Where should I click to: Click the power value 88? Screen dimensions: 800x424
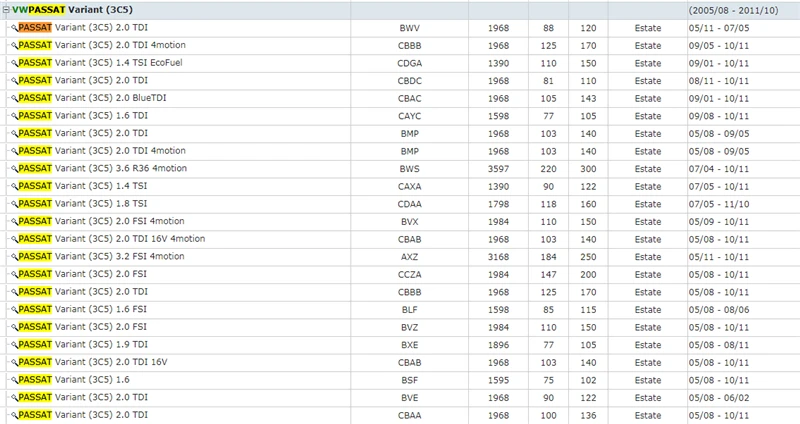(548, 28)
